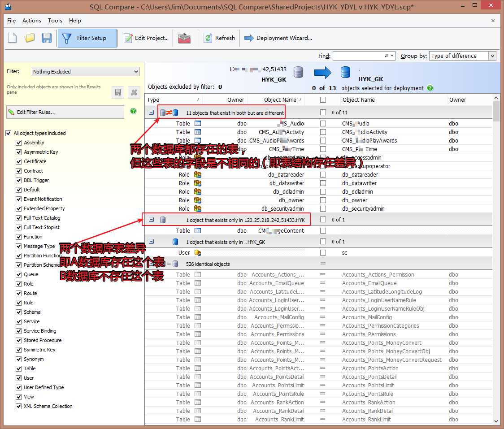Viewport: 504px width, 429px height.
Task: Refresh the comparison results
Action: (219, 38)
